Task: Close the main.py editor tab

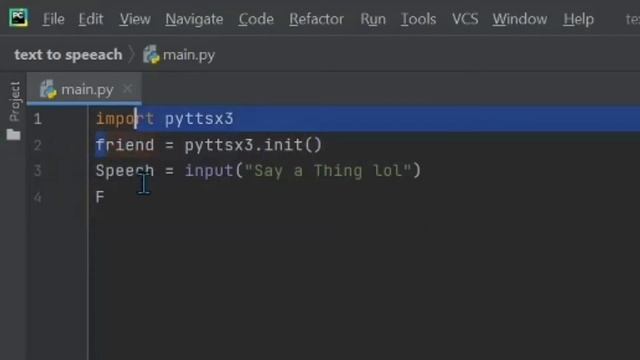Action: (x=127, y=88)
